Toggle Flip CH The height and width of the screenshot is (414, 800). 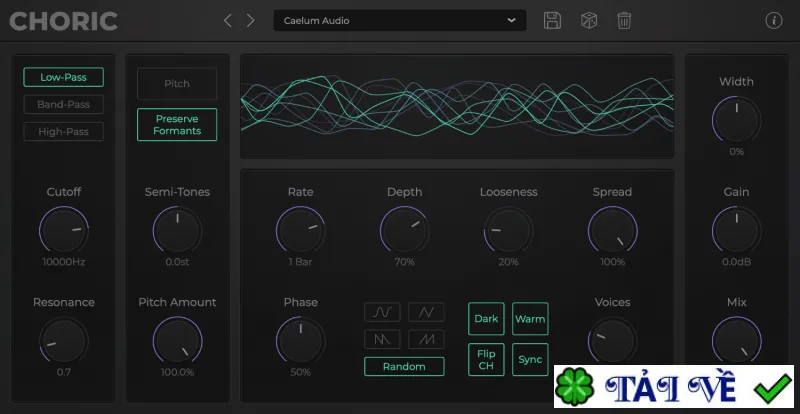coord(486,359)
